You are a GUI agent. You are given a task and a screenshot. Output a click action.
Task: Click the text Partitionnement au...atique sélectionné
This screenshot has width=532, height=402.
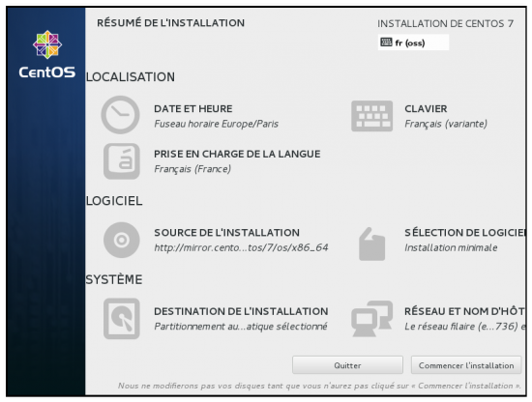click(x=241, y=327)
